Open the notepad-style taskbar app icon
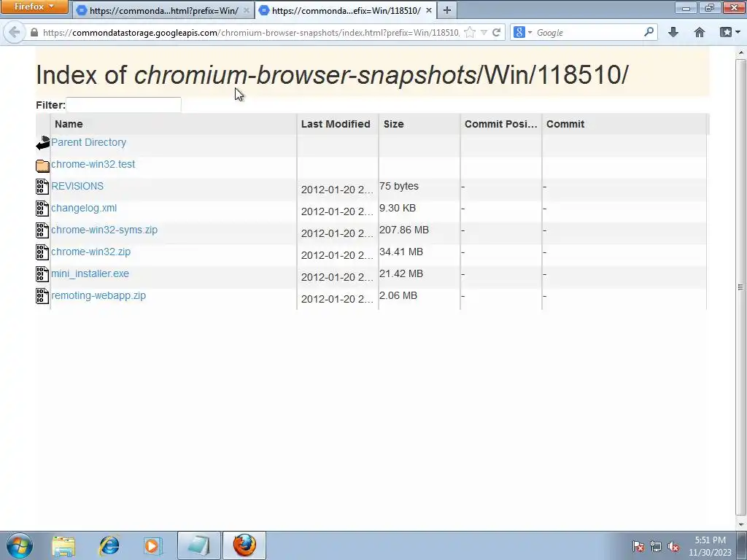 click(198, 545)
